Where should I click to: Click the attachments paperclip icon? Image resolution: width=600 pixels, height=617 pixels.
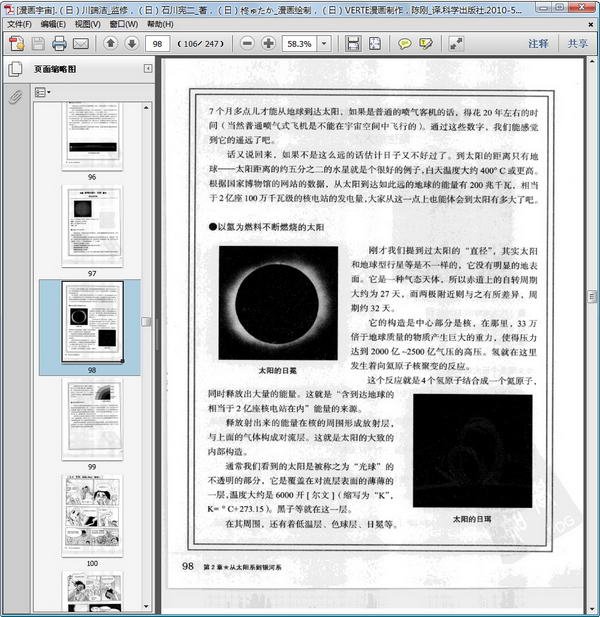point(15,96)
